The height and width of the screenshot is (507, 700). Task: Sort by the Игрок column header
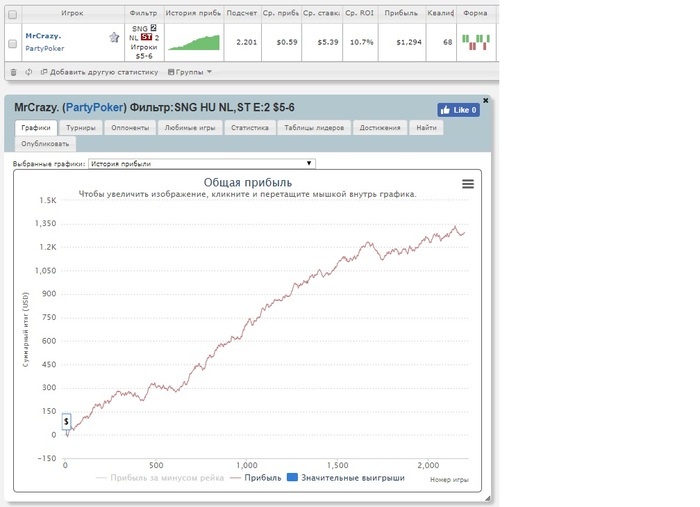[72, 13]
